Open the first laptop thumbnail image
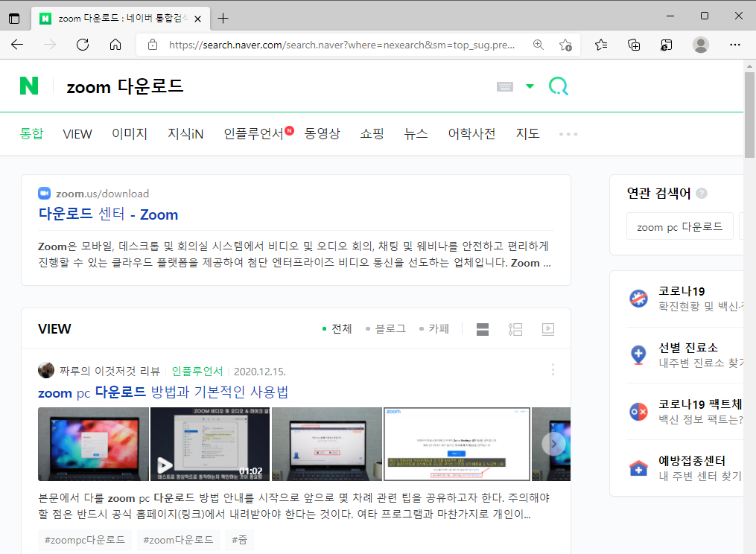This screenshot has width=756, height=554. pos(94,444)
